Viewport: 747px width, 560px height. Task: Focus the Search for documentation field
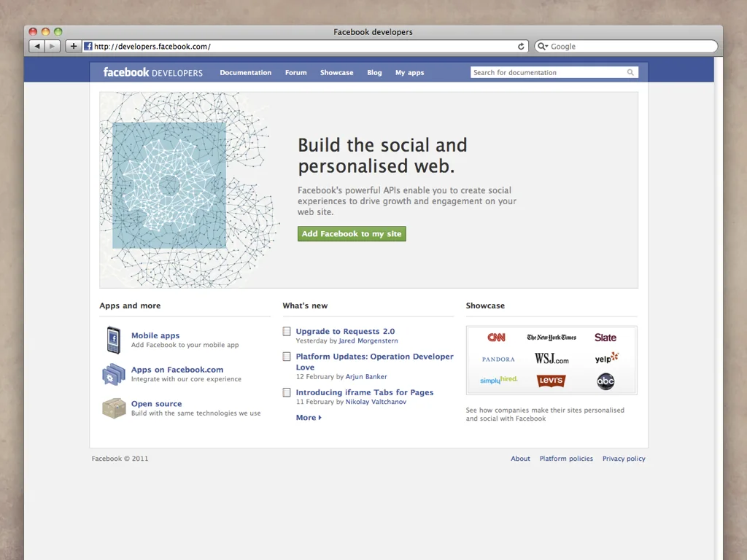pos(554,72)
